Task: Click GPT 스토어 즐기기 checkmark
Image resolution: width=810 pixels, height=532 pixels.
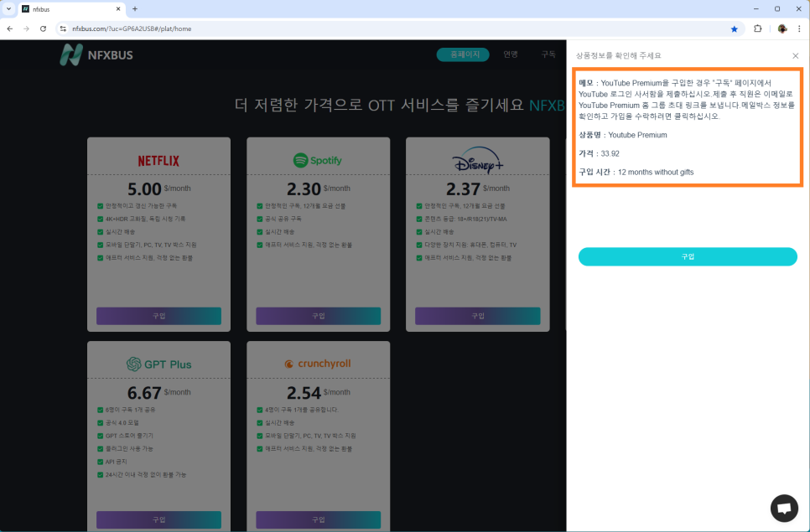Action: (x=101, y=436)
